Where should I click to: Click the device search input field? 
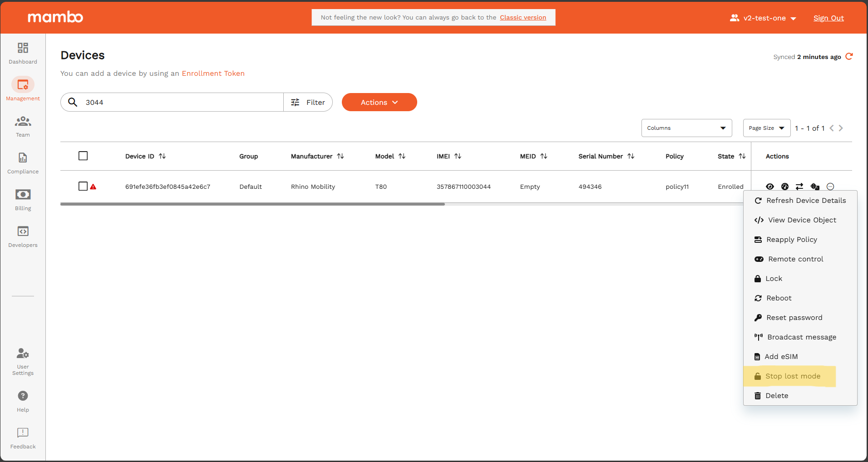pos(182,102)
